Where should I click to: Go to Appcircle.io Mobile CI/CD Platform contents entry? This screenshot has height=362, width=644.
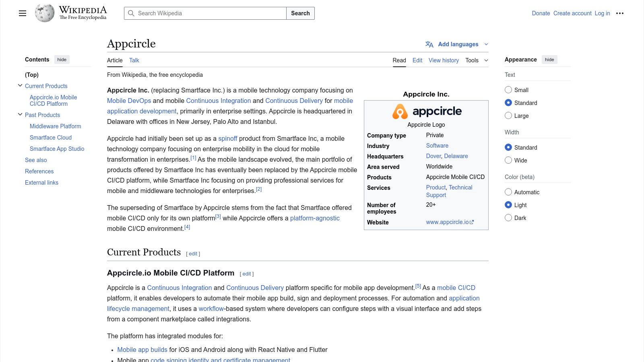click(54, 101)
